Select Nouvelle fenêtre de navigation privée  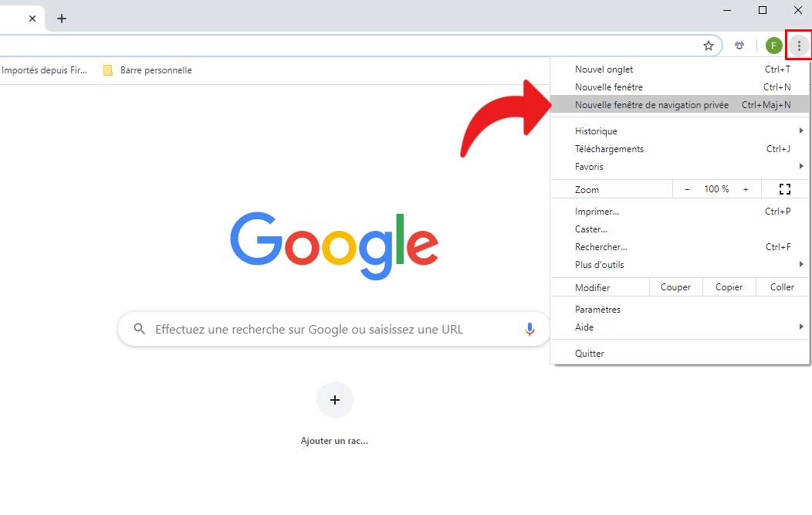(x=651, y=105)
